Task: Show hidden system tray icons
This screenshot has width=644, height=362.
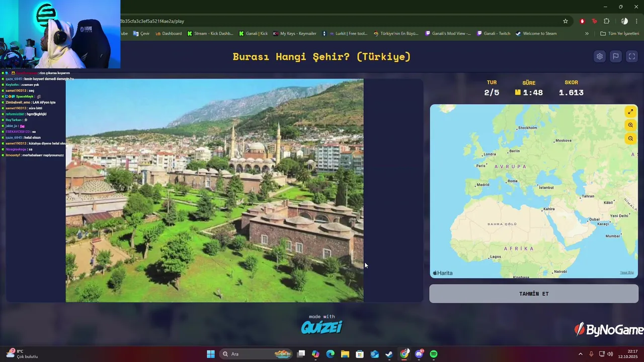Action: click(x=580, y=354)
